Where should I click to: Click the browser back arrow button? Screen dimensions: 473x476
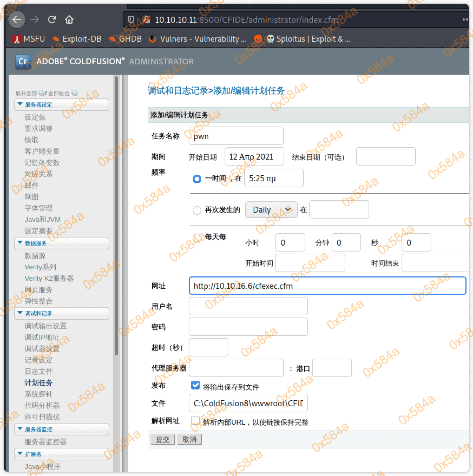(17, 19)
